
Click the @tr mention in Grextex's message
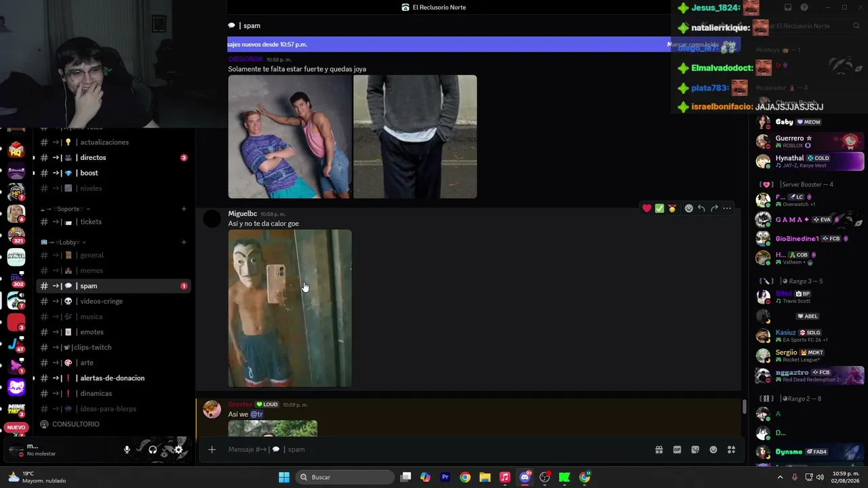tap(256, 414)
